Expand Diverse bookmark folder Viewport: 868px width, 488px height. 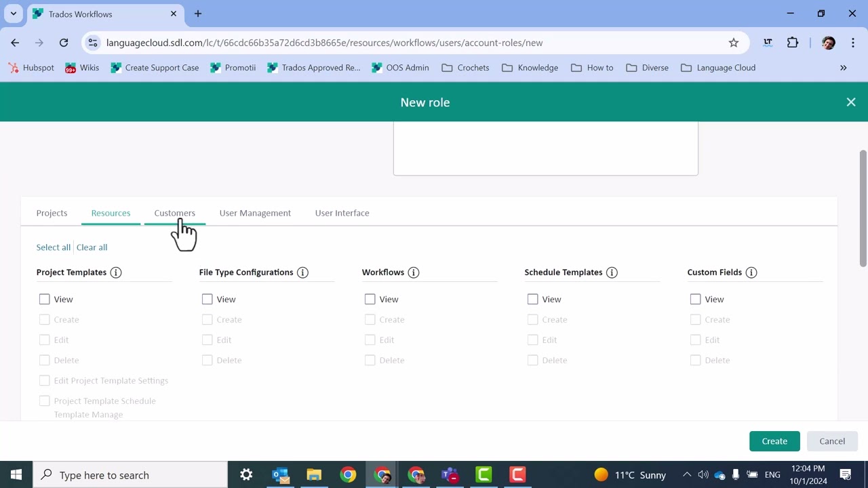pos(647,68)
